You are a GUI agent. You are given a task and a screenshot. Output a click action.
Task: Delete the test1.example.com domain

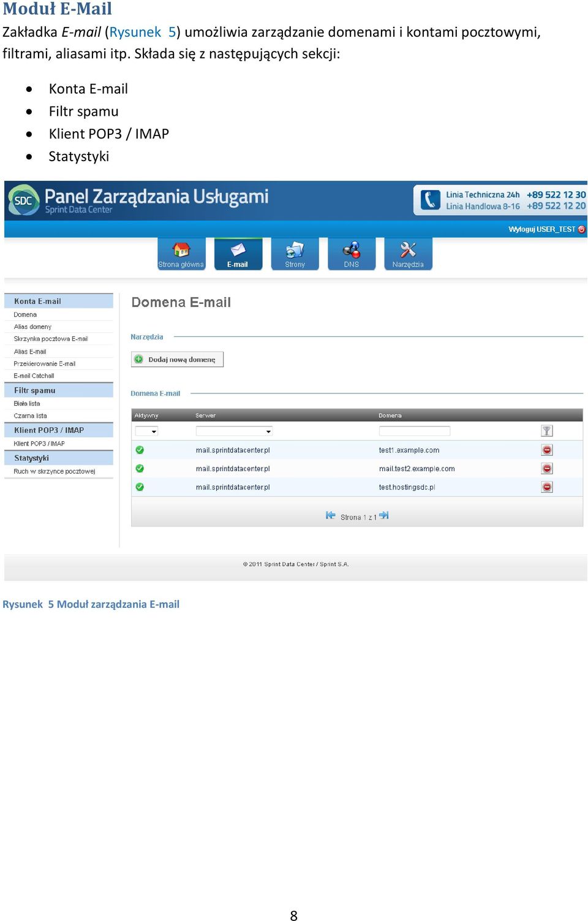tap(547, 450)
